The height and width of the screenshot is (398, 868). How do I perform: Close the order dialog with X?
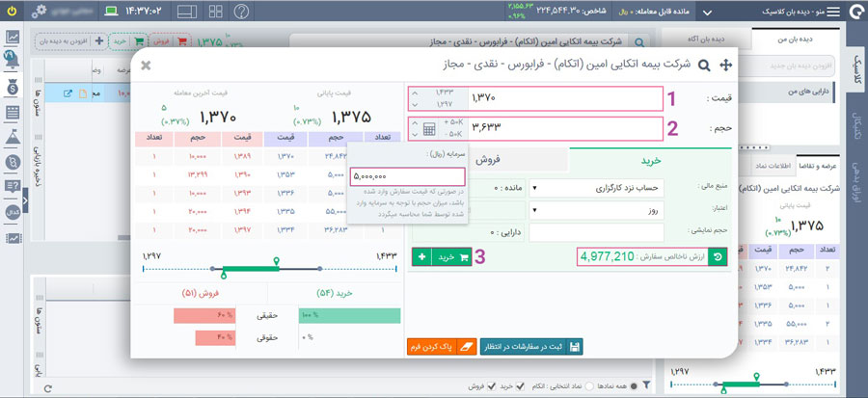click(x=146, y=66)
